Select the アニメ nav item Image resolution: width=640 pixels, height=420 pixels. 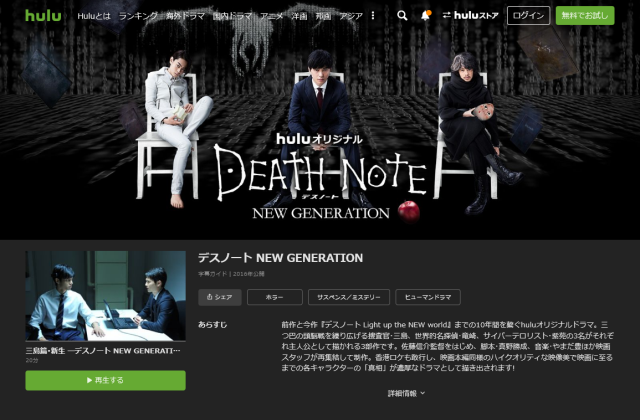[x=271, y=16]
